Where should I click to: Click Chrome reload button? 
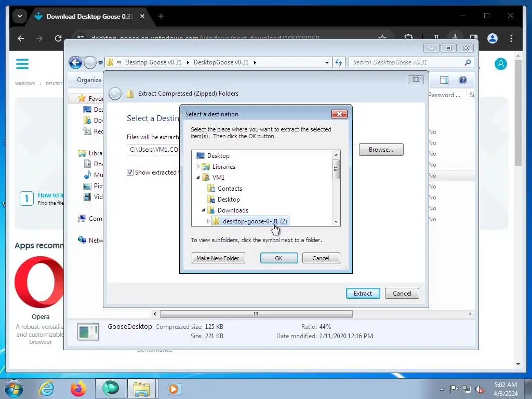pos(58,38)
